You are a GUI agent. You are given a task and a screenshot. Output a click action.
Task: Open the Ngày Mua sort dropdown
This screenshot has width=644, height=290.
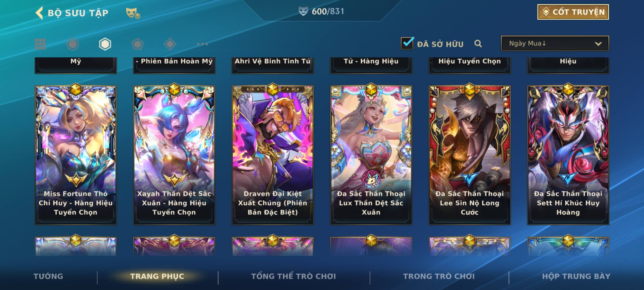pos(555,43)
